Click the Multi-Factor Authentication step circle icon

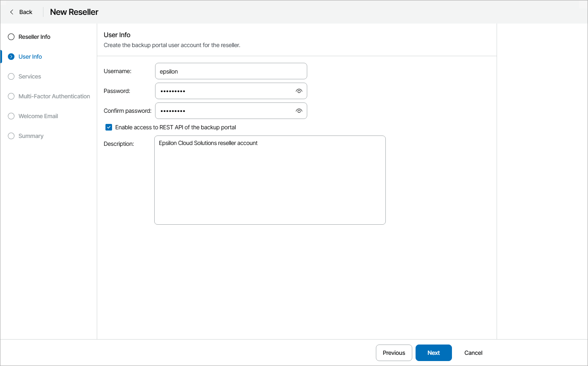[x=11, y=96]
